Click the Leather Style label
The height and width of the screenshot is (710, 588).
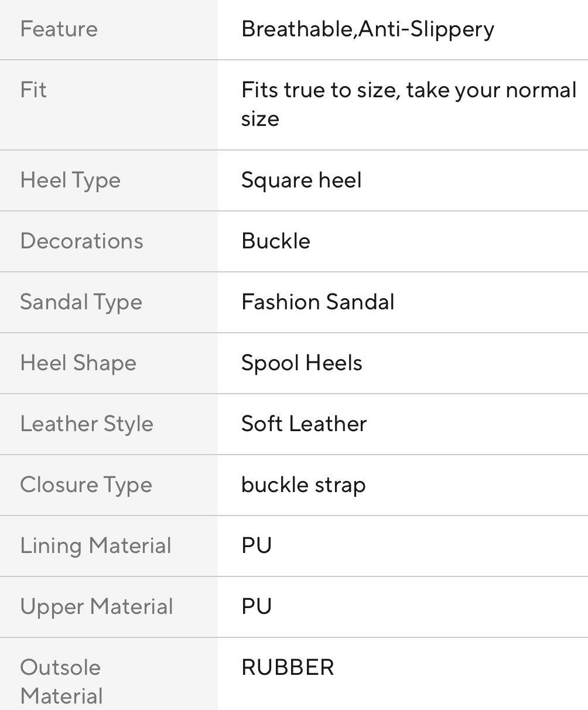(x=87, y=424)
